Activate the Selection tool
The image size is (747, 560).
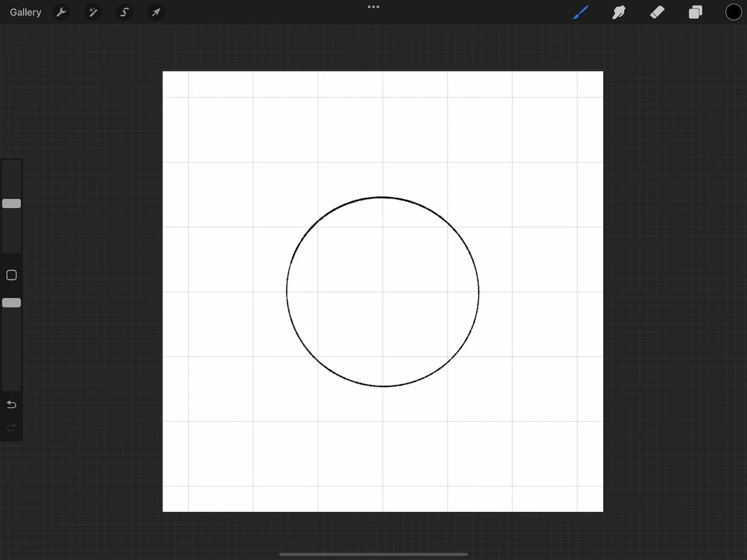(x=125, y=12)
